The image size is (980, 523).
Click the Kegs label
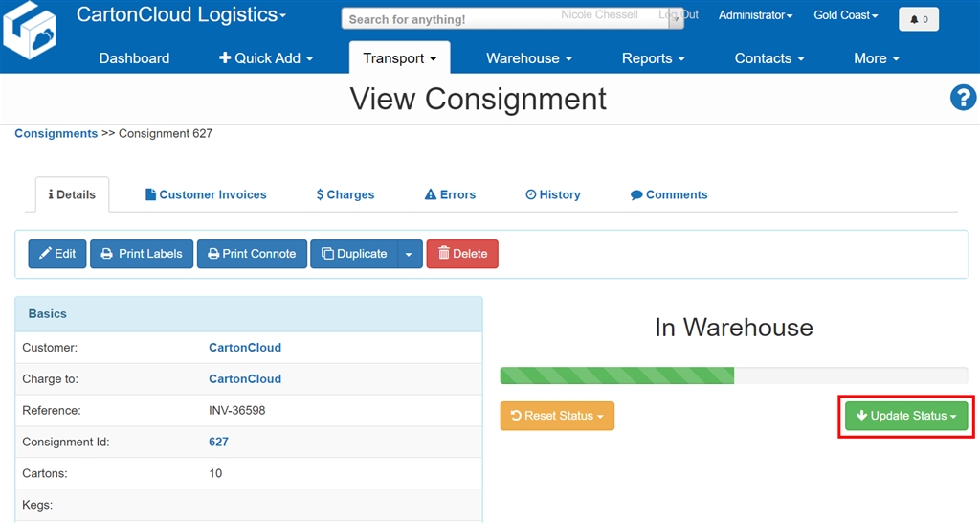(37, 505)
